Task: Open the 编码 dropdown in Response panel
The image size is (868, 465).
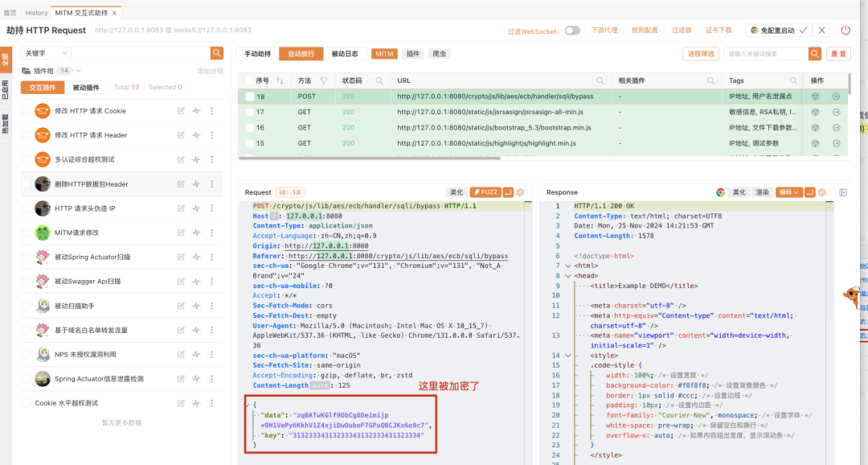Action: point(788,192)
